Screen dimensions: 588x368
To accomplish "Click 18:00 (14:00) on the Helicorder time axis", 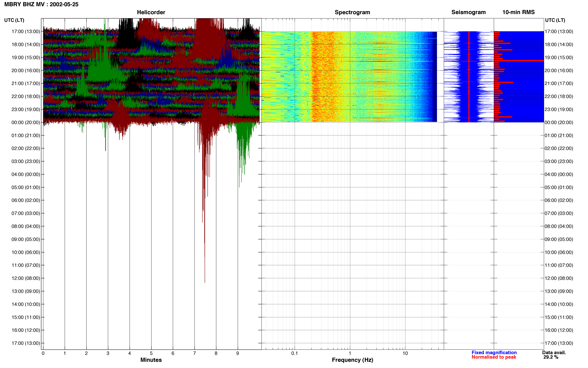I will coord(26,44).
